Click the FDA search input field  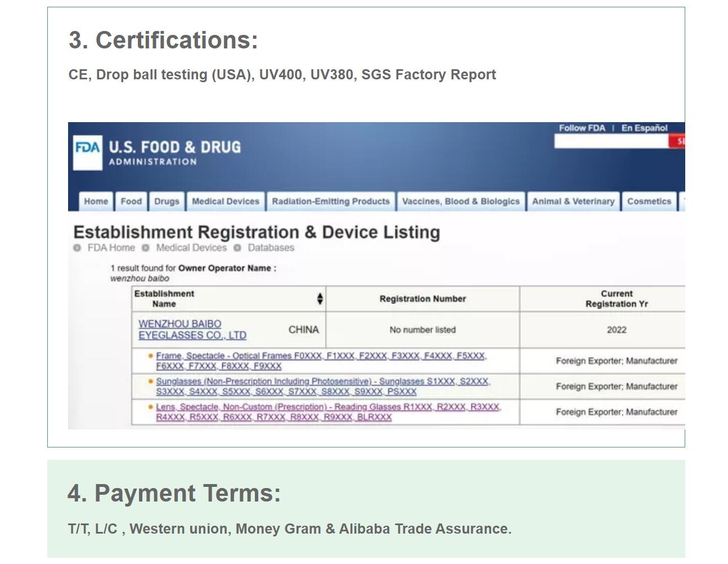click(x=611, y=142)
